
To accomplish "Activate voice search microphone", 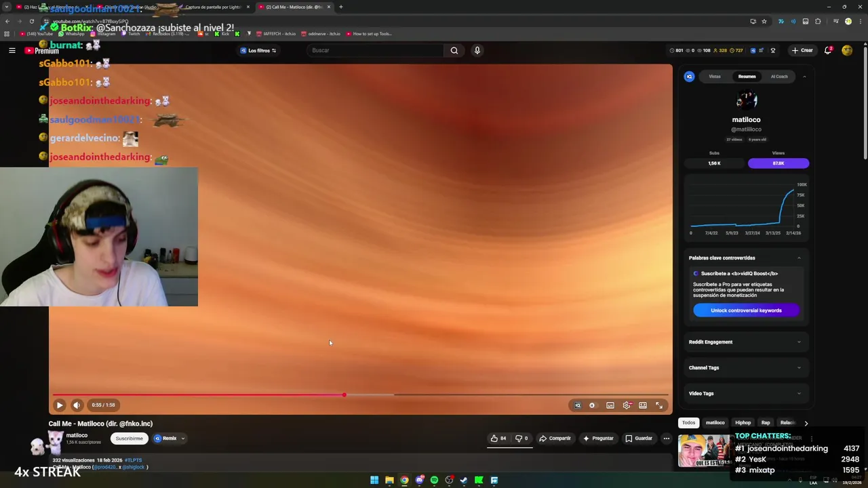I will pyautogui.click(x=477, y=50).
